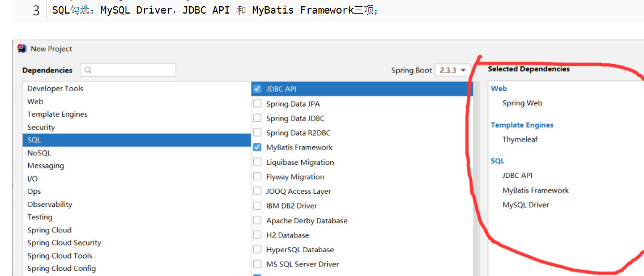The width and height of the screenshot is (644, 276).
Task: Uncheck the JDBC API checkbox
Action: click(x=257, y=89)
